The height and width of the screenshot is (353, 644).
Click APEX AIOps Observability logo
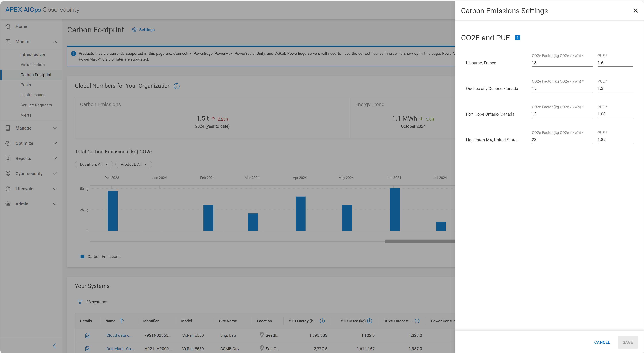pos(42,10)
